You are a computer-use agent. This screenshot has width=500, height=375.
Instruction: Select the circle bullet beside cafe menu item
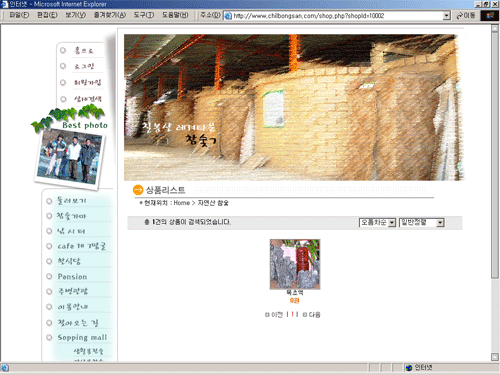click(49, 246)
